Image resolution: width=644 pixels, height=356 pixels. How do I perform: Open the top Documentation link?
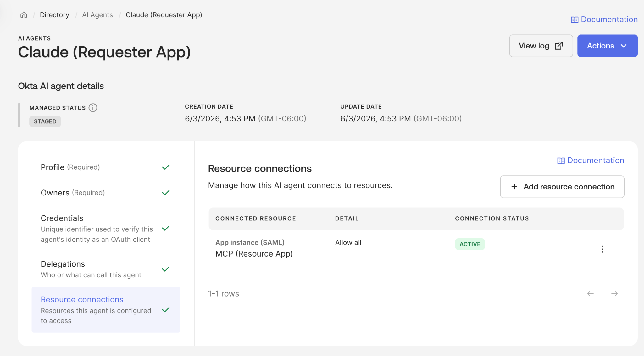click(604, 20)
